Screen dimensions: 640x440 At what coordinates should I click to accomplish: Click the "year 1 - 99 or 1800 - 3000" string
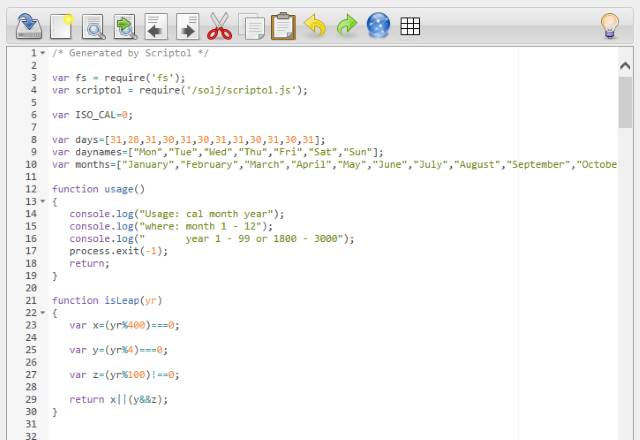(x=241, y=239)
